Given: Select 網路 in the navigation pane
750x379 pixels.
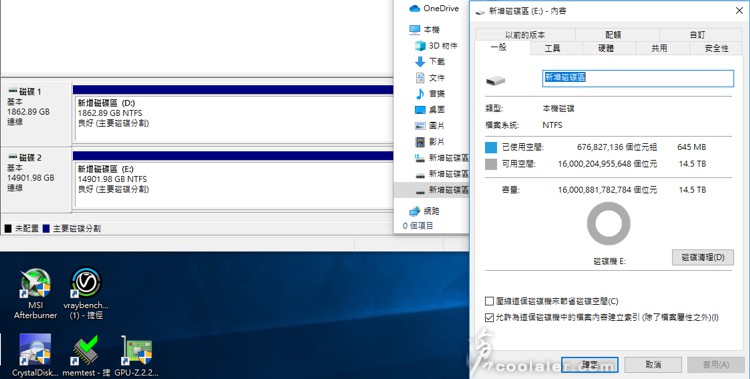Looking at the screenshot, I should pos(425,211).
